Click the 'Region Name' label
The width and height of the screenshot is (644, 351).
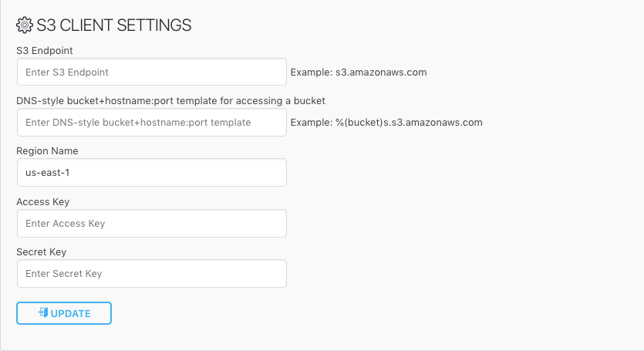(47, 151)
